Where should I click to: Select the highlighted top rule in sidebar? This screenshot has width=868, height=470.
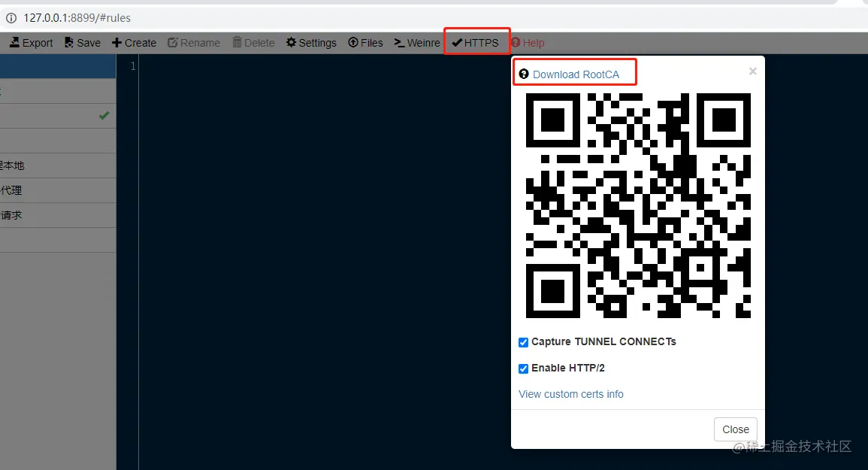coord(58,66)
